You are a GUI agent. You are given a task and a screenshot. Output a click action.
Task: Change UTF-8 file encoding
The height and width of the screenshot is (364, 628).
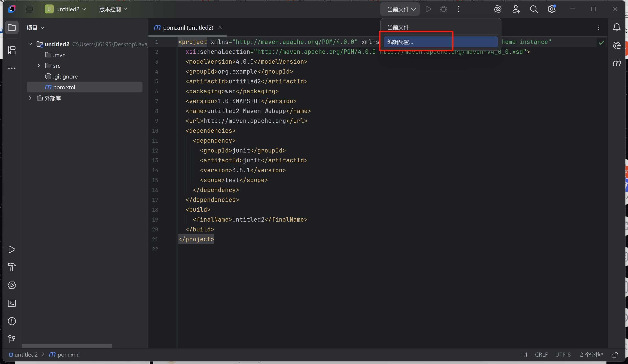pyautogui.click(x=563, y=355)
